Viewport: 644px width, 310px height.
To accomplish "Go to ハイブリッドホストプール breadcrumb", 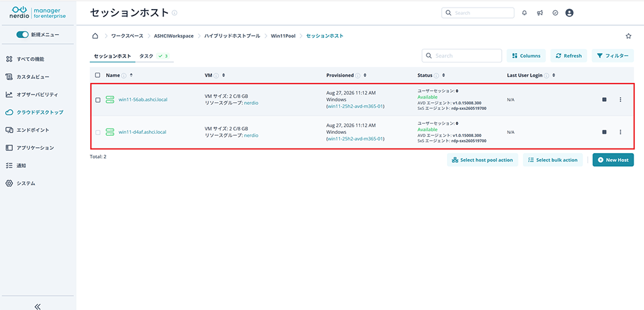I will click(232, 36).
